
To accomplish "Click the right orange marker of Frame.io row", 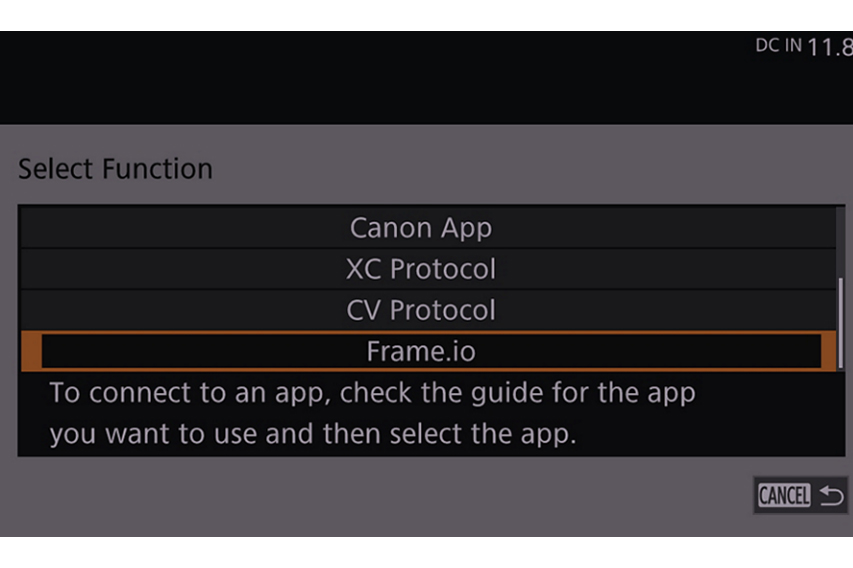I will (x=828, y=351).
